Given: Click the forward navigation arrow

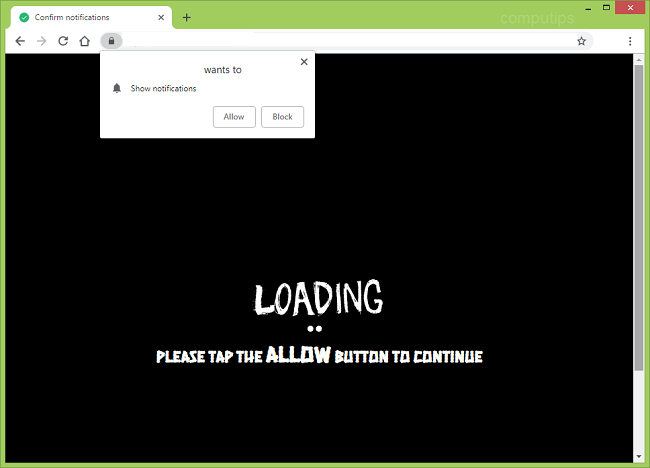Looking at the screenshot, I should [x=41, y=41].
